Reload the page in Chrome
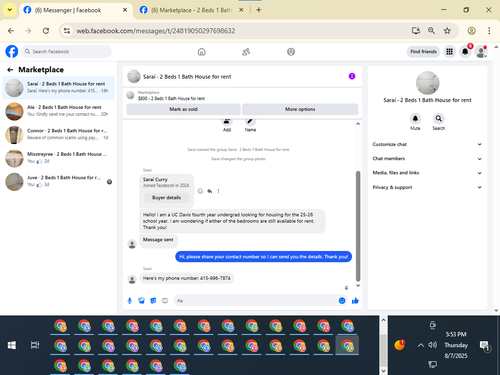The width and height of the screenshot is (500, 375). [x=46, y=31]
